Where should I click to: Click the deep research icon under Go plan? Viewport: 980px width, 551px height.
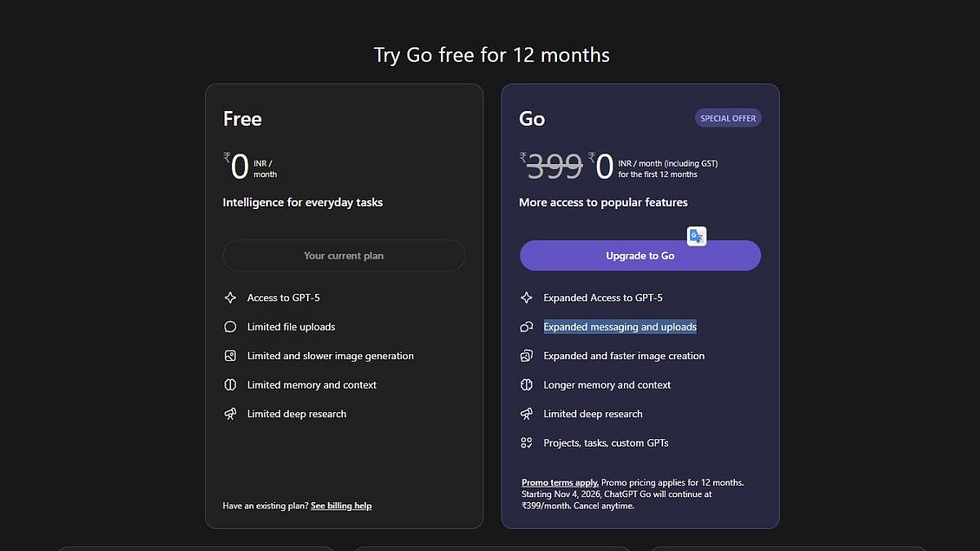point(528,414)
